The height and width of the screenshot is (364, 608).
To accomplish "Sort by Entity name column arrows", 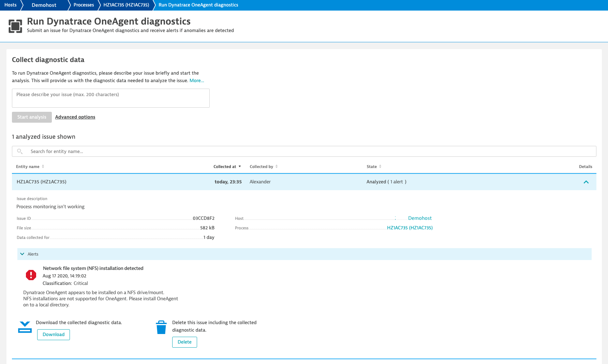I will (x=43, y=167).
